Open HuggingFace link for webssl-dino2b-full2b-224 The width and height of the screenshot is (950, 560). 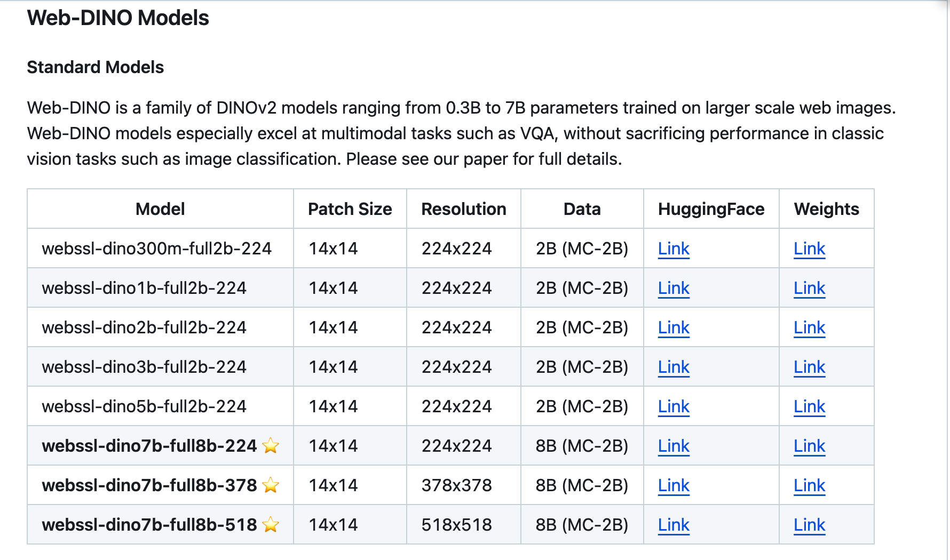point(674,327)
